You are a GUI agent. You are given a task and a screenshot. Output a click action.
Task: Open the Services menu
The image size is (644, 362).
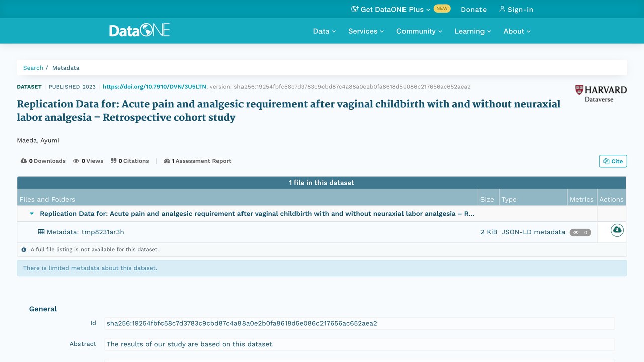366,31
